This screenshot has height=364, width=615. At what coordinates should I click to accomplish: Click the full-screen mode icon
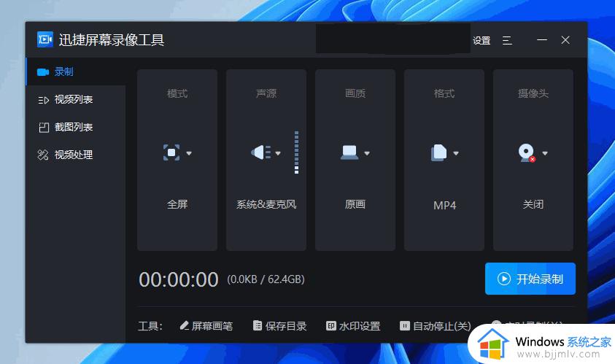click(x=171, y=152)
